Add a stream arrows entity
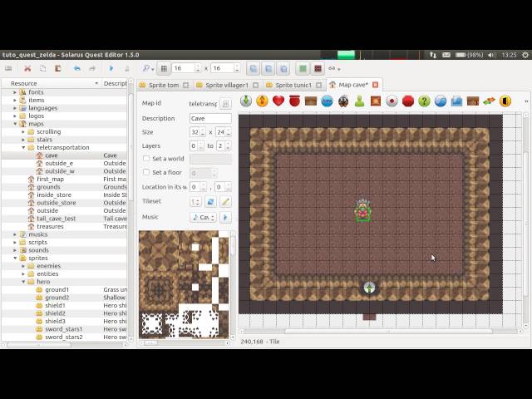 489,101
